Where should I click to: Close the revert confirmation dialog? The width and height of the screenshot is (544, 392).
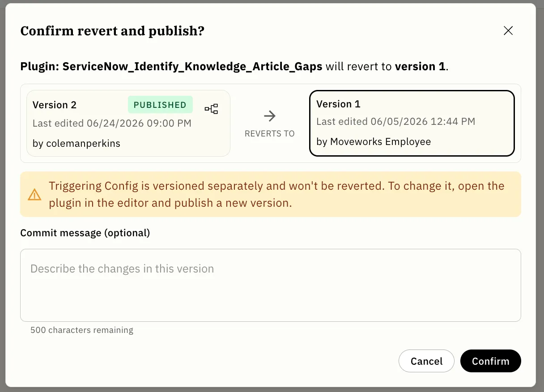click(508, 30)
